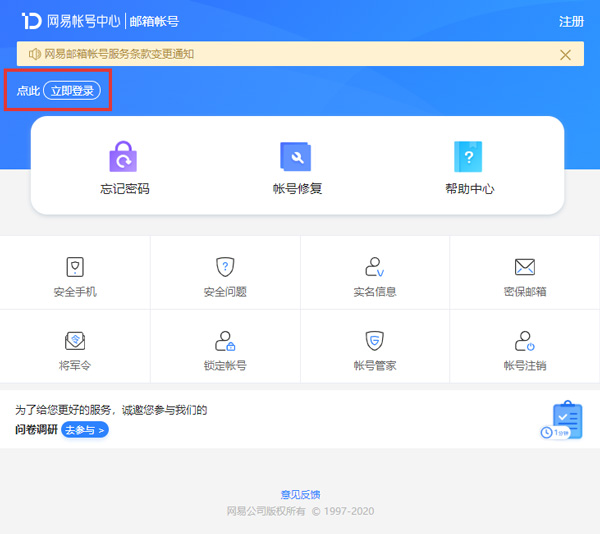Select the secure phone (安全手机) shield icon
The width and height of the screenshot is (600, 534).
[x=75, y=266]
